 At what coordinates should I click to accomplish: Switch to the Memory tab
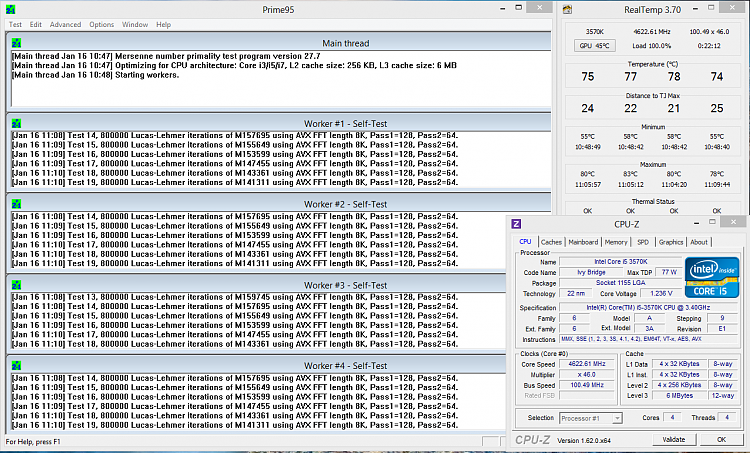(616, 242)
